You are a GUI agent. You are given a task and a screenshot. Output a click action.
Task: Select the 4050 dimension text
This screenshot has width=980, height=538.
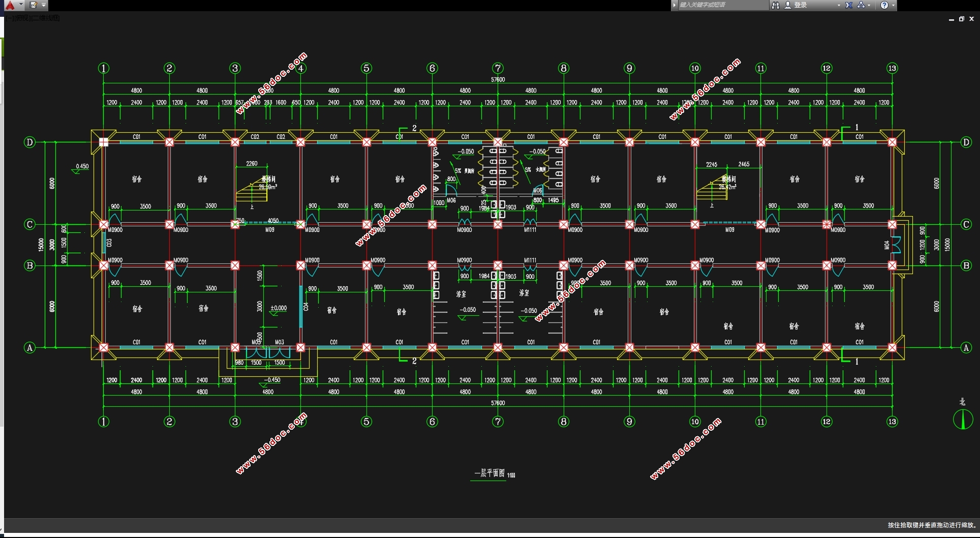(273, 221)
